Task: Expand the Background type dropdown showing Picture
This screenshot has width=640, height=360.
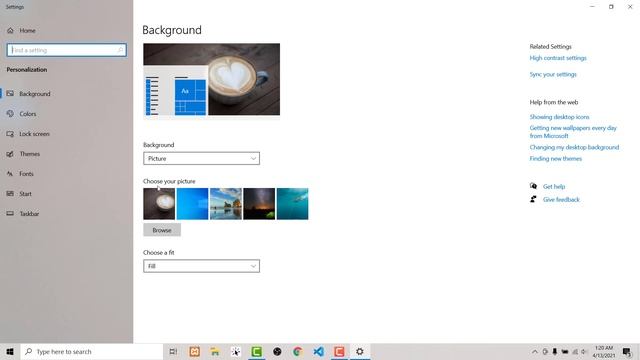Action: (201, 158)
